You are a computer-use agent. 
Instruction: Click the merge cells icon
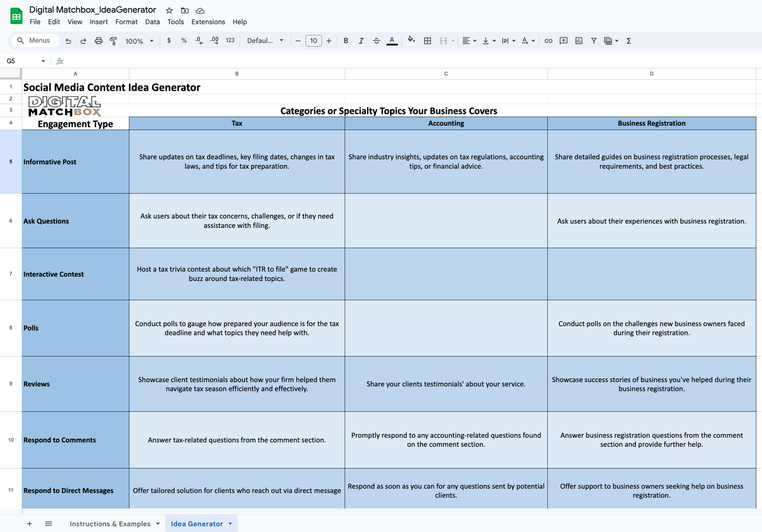443,41
